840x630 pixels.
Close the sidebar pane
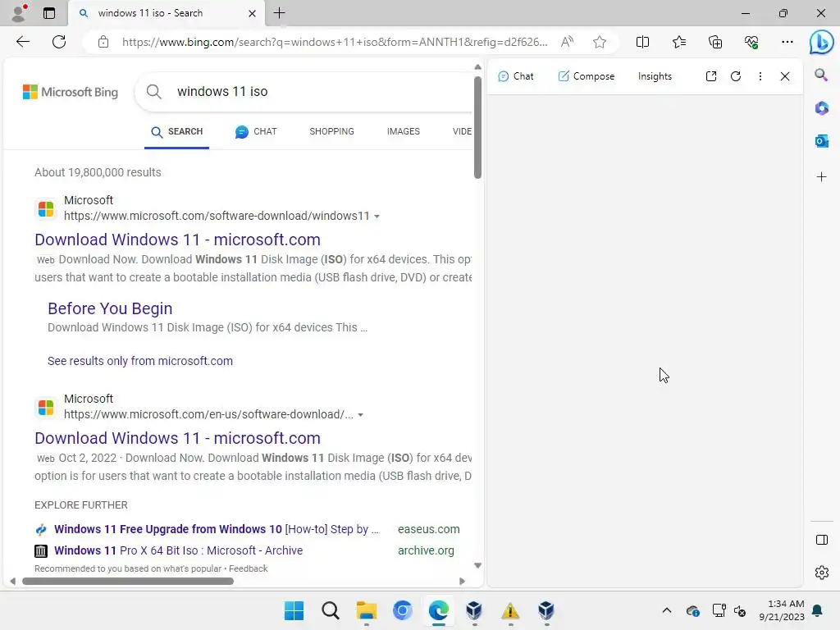tap(785, 76)
